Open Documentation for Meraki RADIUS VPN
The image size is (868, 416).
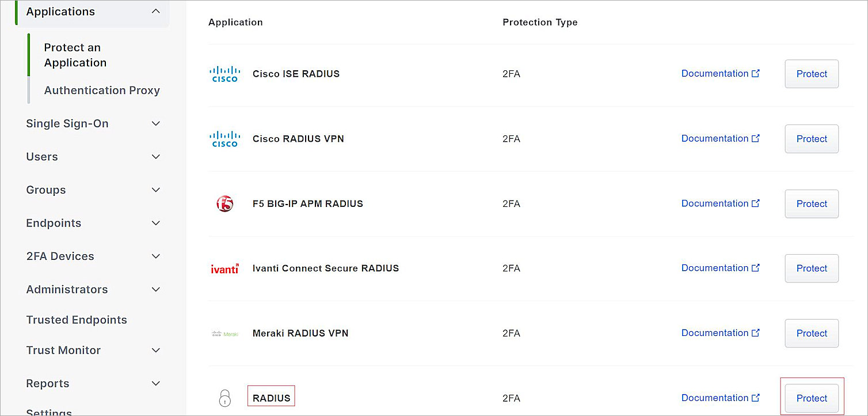715,333
